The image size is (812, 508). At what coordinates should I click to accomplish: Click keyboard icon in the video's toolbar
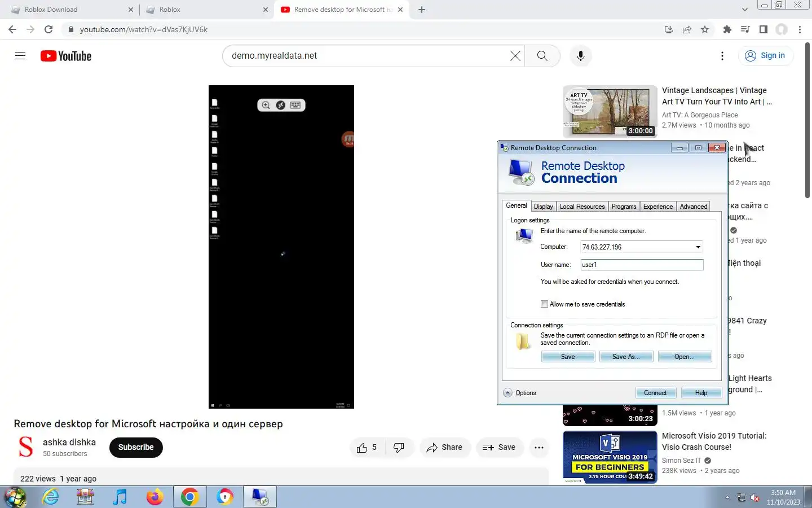[295, 105]
